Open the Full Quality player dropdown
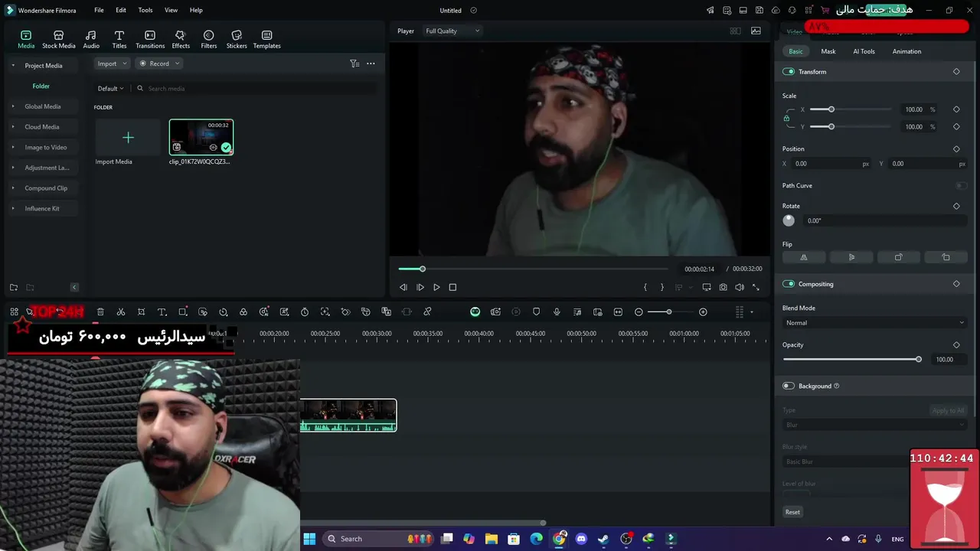The height and width of the screenshot is (551, 980). pyautogui.click(x=452, y=31)
